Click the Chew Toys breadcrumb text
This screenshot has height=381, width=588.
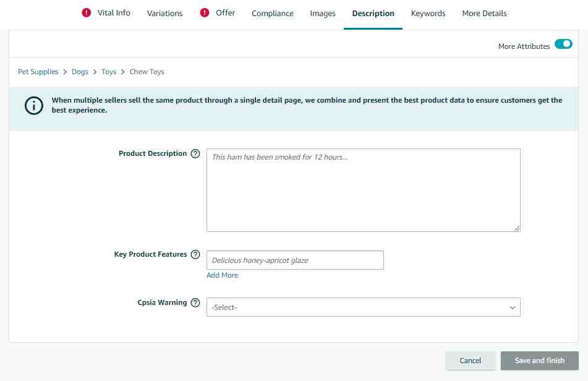[147, 72]
